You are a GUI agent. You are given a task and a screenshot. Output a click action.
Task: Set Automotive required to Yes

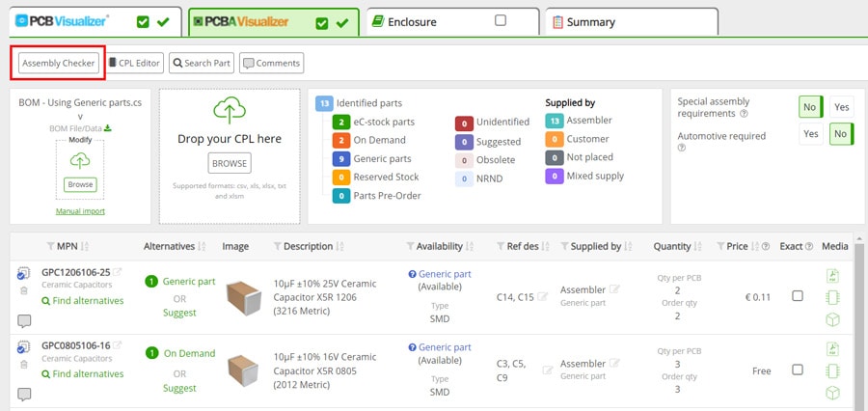(x=811, y=134)
